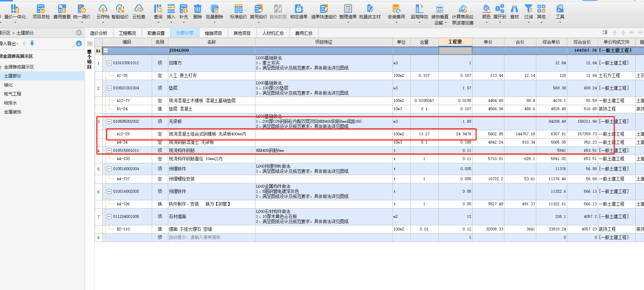644x290 pixels.
Task: Open the dropdown arrow under 统一调价
Action: coord(81,22)
